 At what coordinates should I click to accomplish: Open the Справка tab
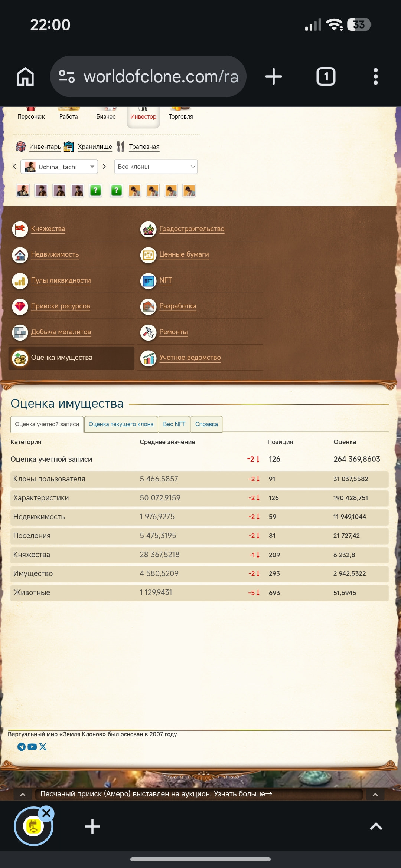206,424
